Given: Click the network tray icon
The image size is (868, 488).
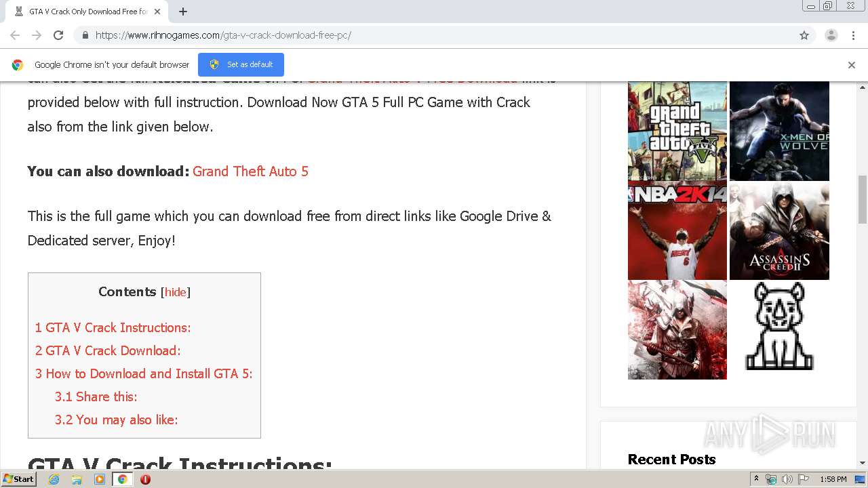Looking at the screenshot, I should tap(771, 479).
